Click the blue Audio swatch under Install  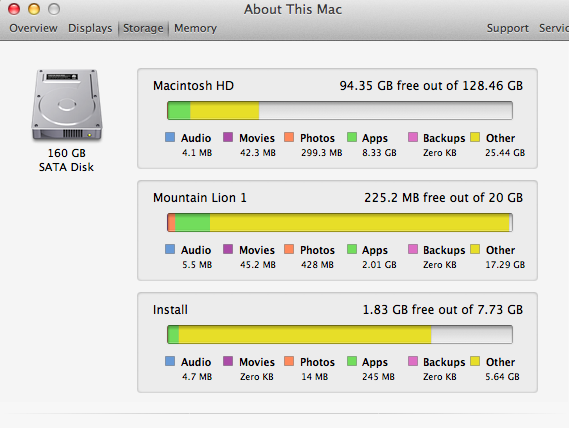pyautogui.click(x=170, y=361)
